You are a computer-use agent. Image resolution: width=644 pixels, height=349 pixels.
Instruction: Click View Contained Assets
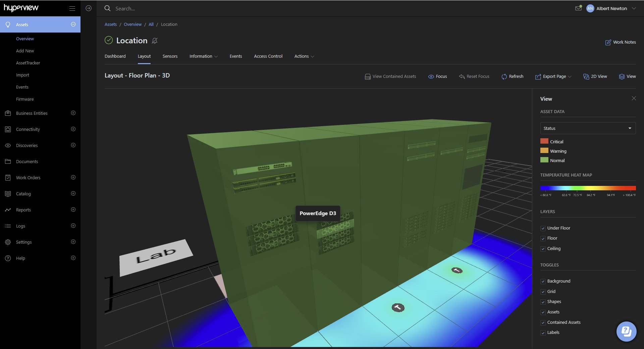click(390, 77)
